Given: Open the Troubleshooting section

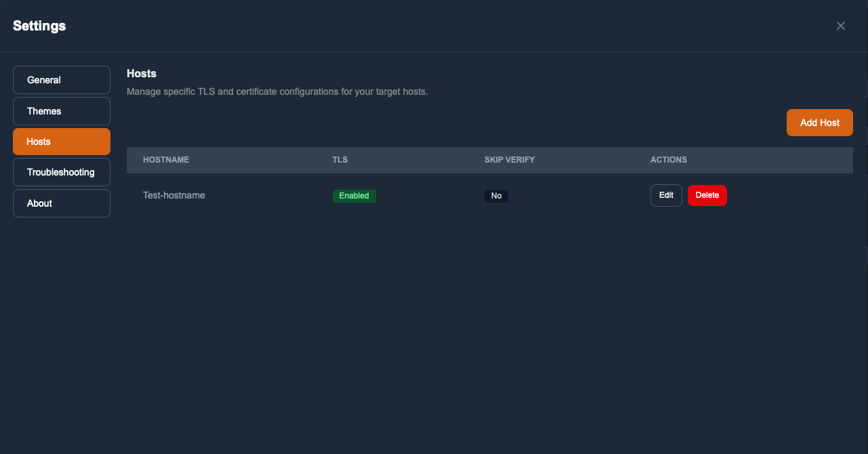Looking at the screenshot, I should 61,172.
